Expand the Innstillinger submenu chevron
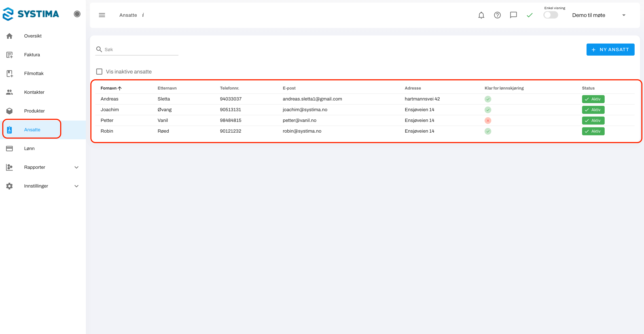This screenshot has width=644, height=334. (x=76, y=186)
